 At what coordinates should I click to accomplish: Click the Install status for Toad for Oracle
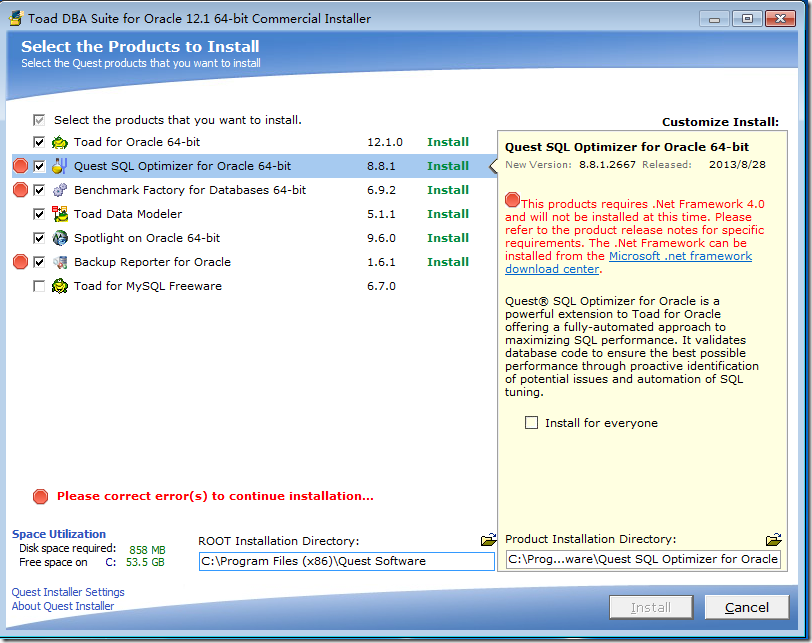[x=448, y=142]
